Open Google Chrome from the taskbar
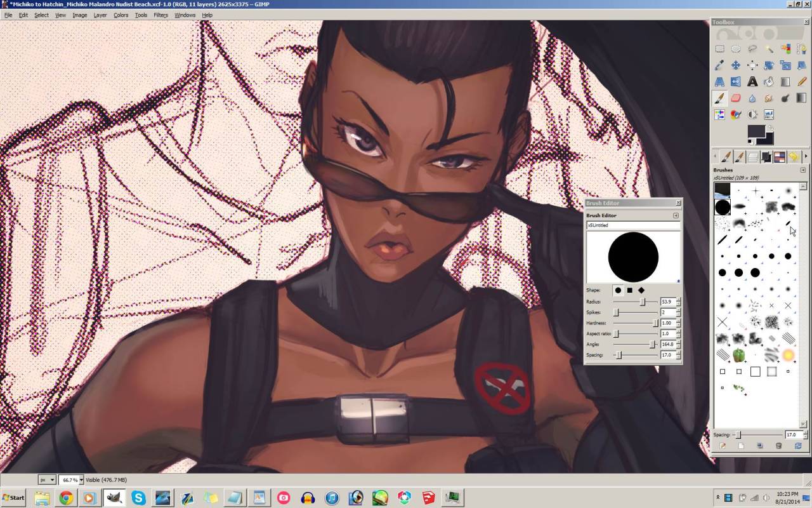This screenshot has width=812, height=508. 66,498
